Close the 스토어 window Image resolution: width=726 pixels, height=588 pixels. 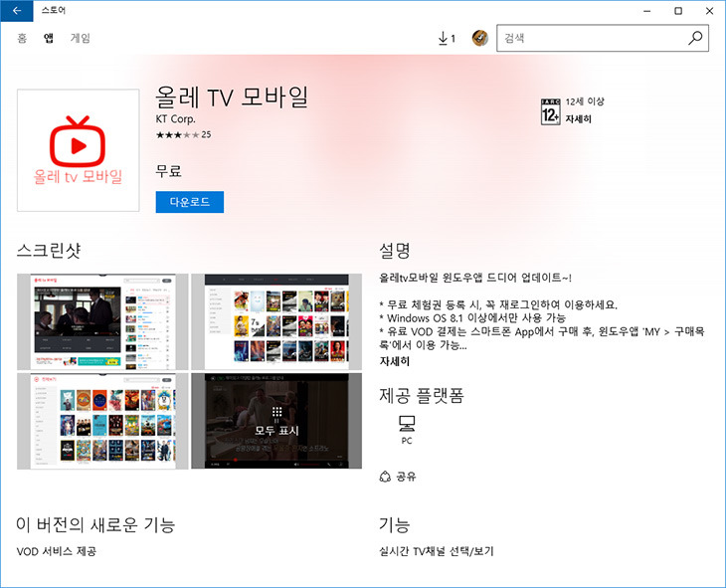click(x=709, y=11)
